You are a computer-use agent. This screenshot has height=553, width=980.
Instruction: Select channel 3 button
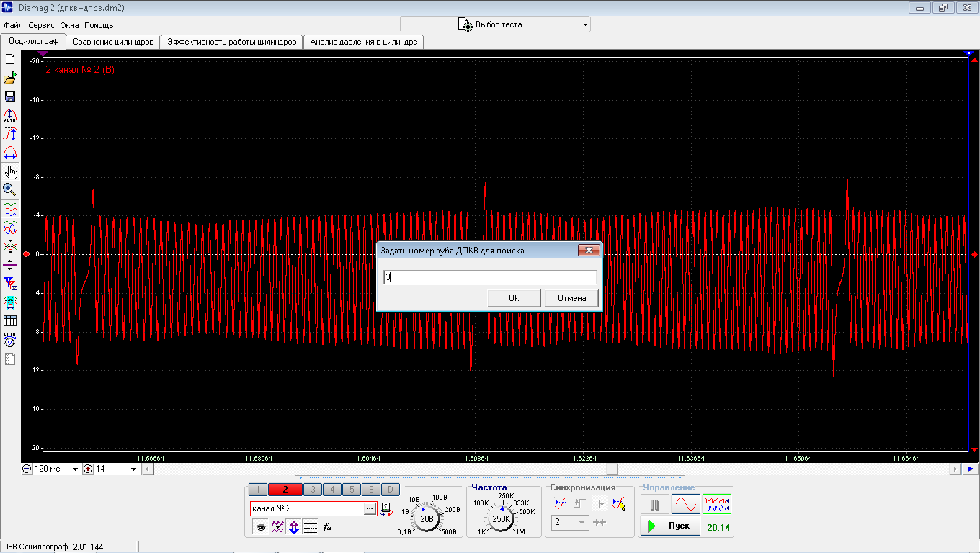click(x=313, y=490)
